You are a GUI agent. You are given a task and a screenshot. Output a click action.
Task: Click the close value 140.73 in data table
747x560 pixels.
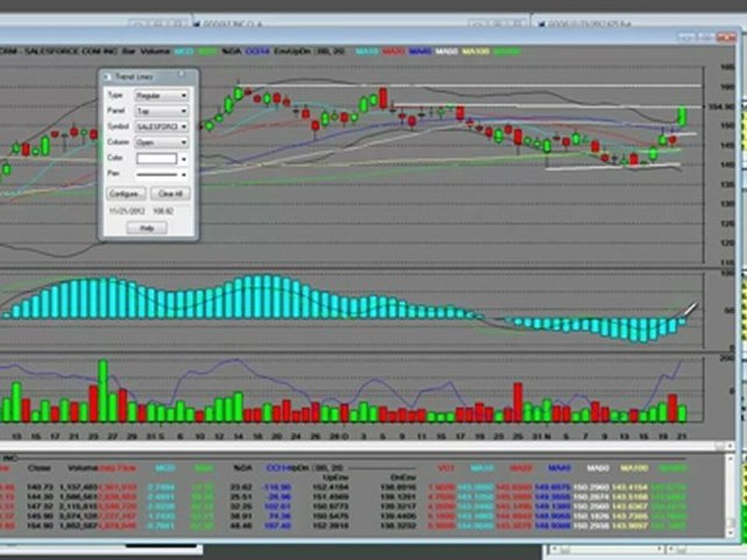pos(40,488)
